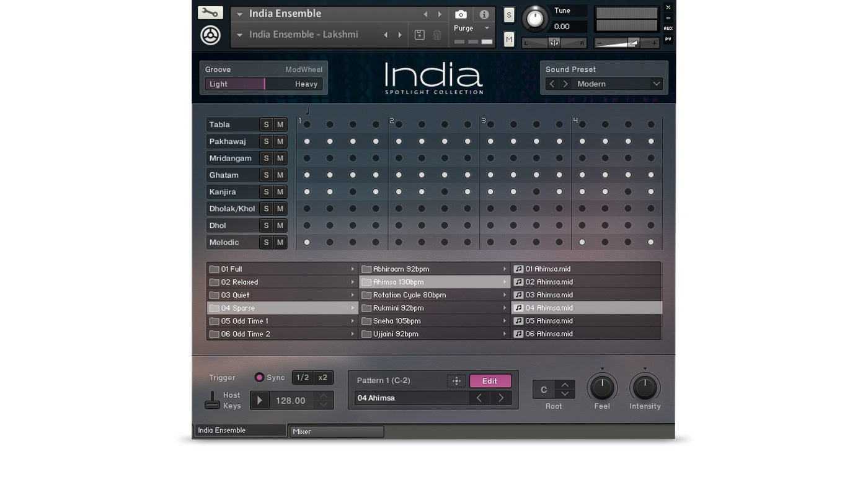Click the Kontakt circular logo icon
868x498 pixels.
coord(210,35)
